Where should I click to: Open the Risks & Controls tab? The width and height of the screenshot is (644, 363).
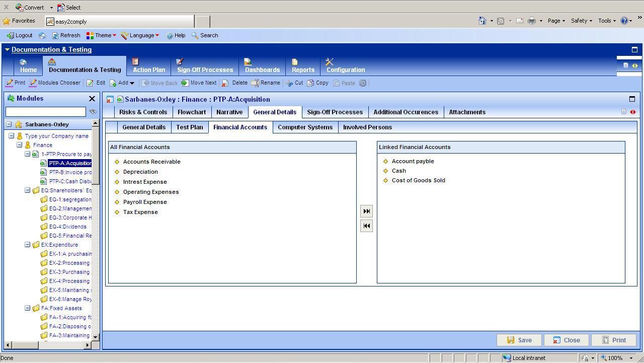coord(143,112)
